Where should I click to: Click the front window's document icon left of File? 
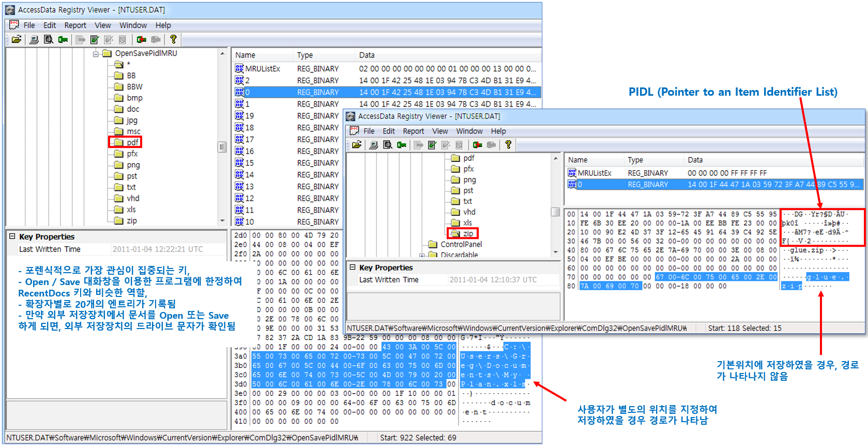point(354,130)
